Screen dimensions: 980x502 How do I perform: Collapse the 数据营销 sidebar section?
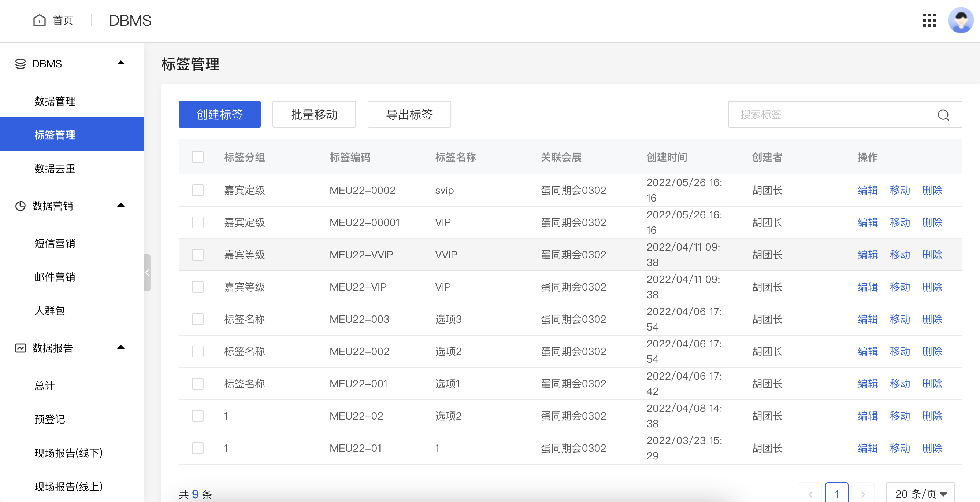pyautogui.click(x=121, y=205)
